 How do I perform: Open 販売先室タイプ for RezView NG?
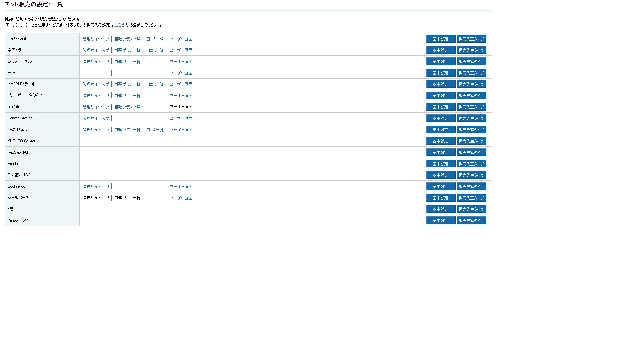(471, 152)
